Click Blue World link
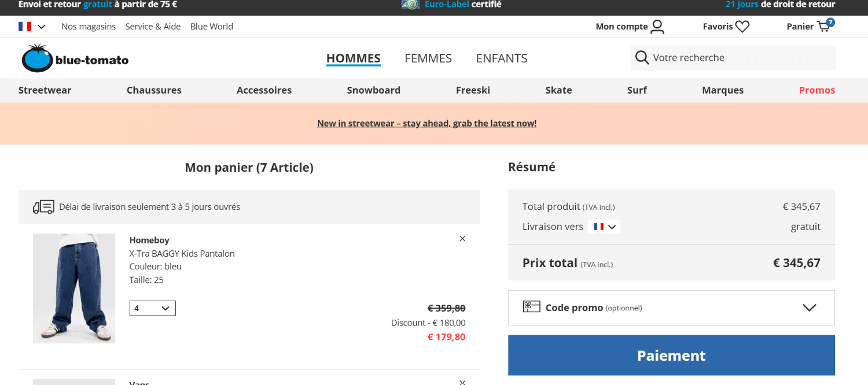Screen dimensions: 868x385 point(212,27)
